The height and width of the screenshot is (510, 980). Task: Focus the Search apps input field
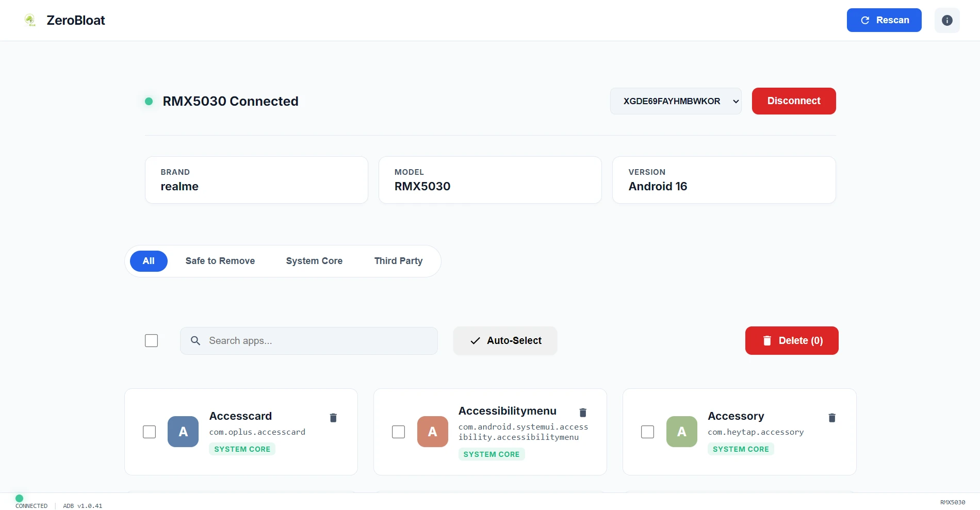[308, 341]
